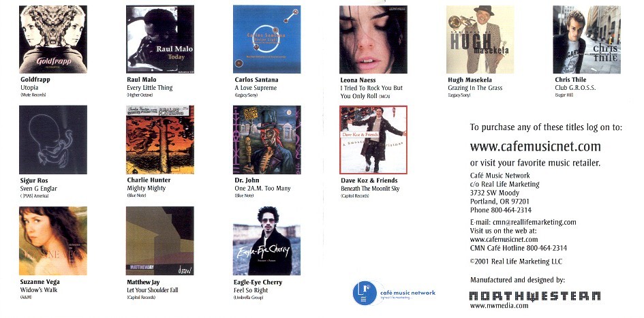
Task: Click the Mighty Mighty song title
Action: point(147,189)
